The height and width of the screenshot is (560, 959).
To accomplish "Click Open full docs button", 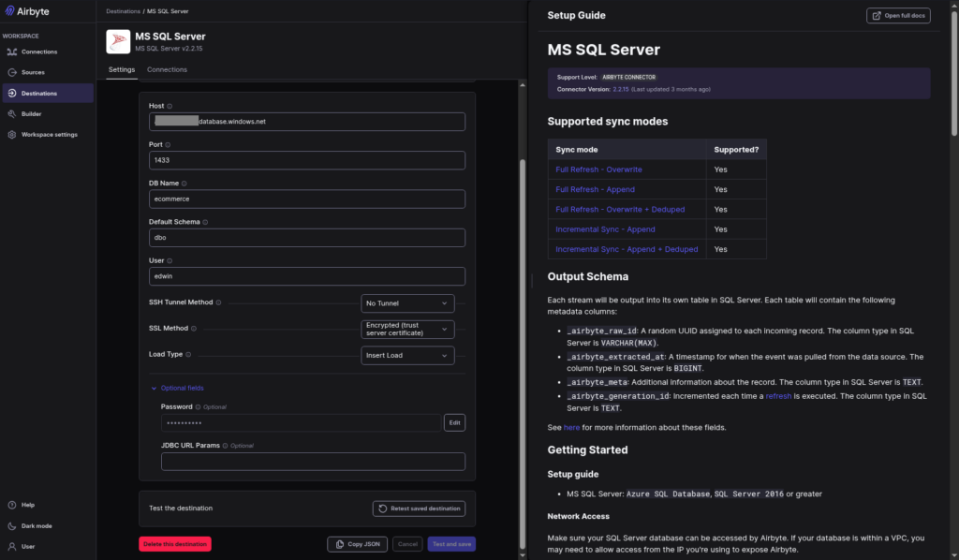I will pyautogui.click(x=898, y=16).
